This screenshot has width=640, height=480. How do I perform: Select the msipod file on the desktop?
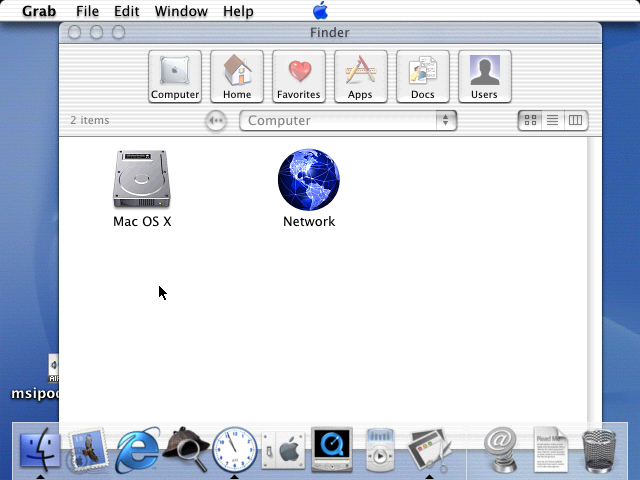tap(36, 378)
